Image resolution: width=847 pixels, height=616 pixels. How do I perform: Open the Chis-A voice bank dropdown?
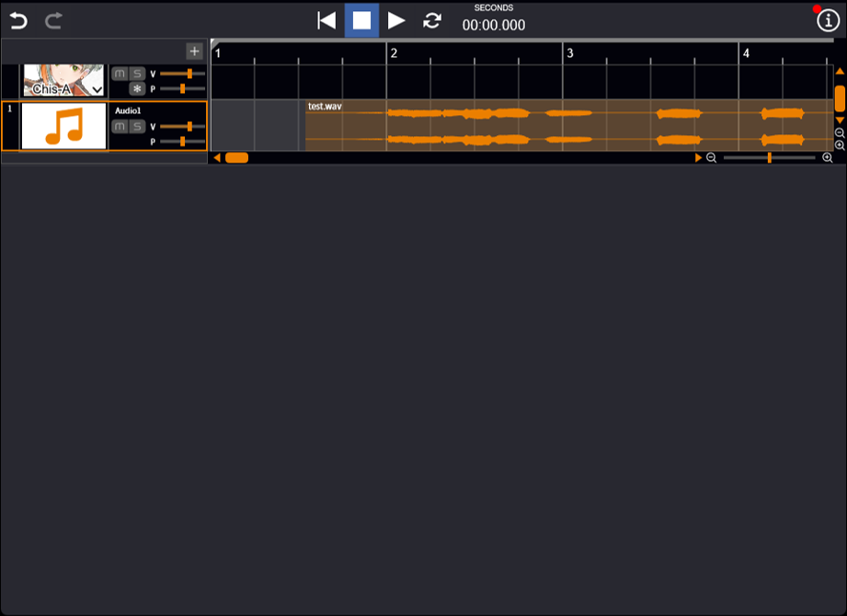click(97, 89)
